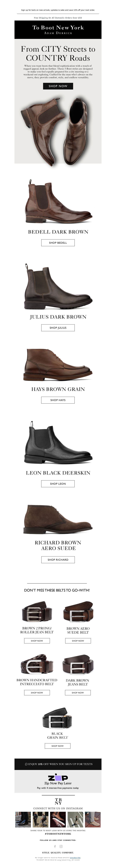The image size is (116, 868).
Task: Click the black SHOP NOW hero button
Action: 58,86
